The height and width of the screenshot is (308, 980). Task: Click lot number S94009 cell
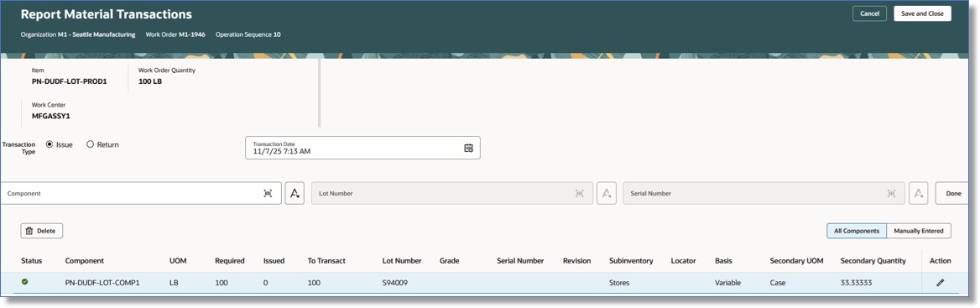395,283
